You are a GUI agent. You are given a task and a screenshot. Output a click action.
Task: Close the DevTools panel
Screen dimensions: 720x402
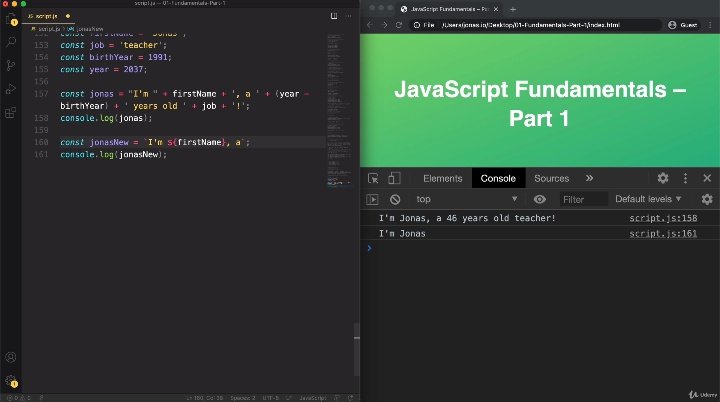[707, 178]
